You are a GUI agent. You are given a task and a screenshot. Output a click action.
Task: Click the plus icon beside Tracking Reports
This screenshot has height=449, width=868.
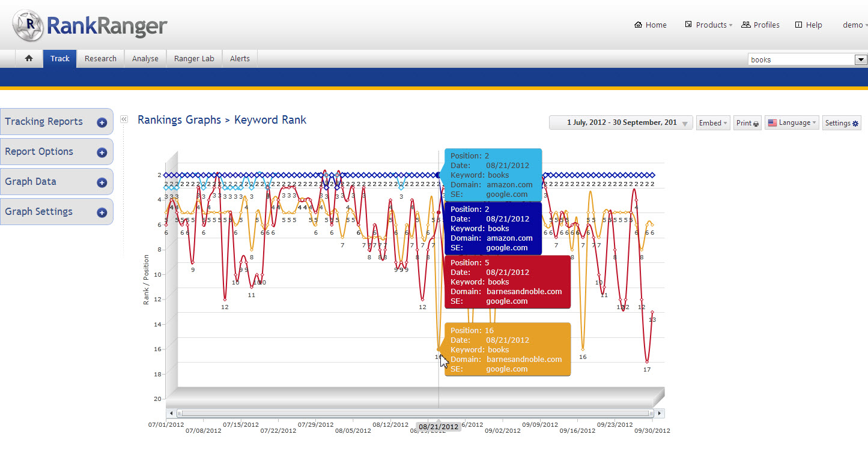tap(102, 122)
